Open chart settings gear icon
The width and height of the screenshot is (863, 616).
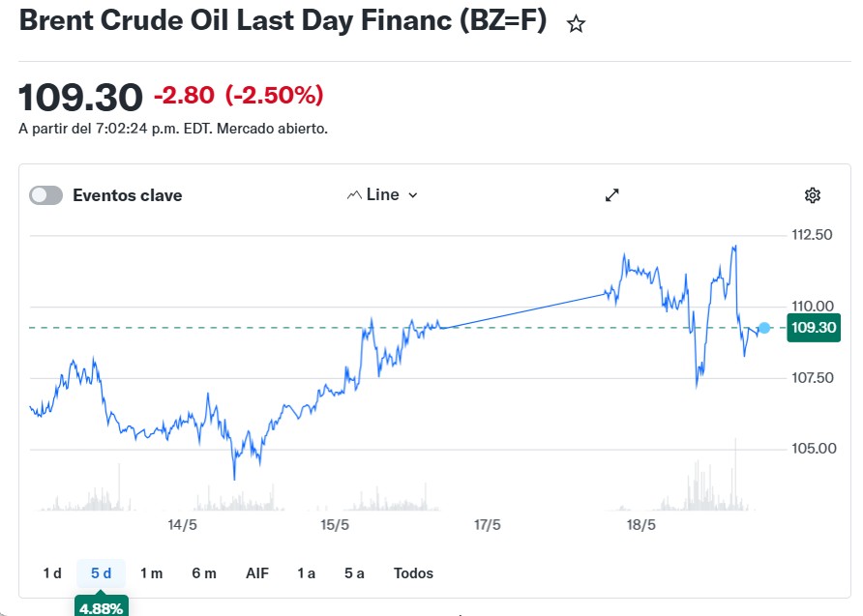[x=813, y=195]
